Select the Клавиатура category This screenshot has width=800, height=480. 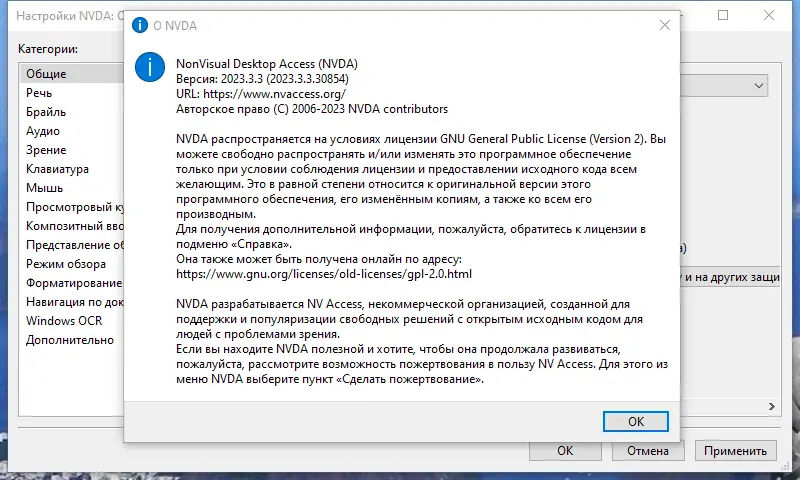pos(71,169)
